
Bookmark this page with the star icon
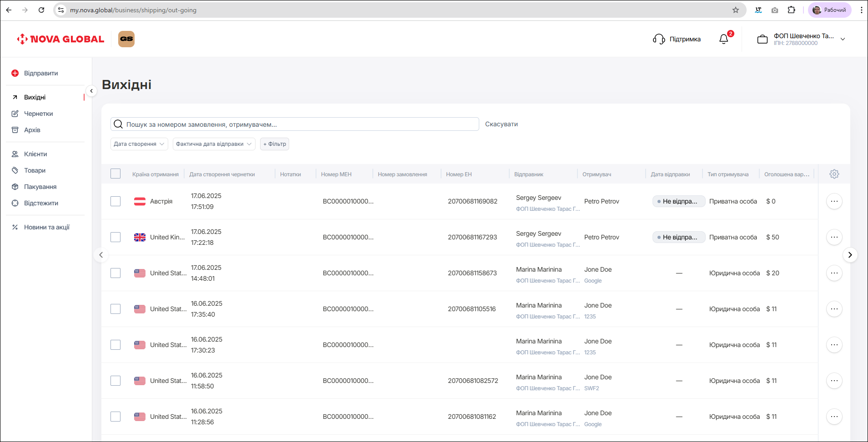point(736,10)
